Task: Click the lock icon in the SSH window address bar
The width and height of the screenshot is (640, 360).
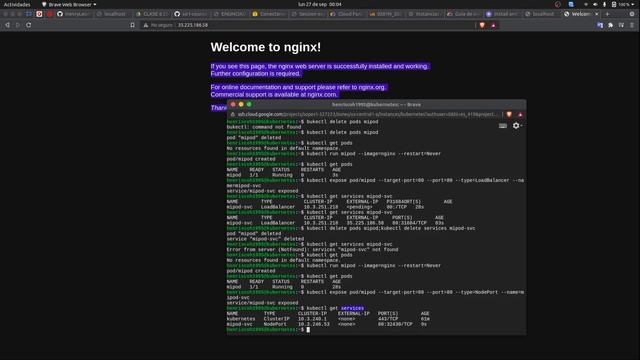Action: pos(233,114)
